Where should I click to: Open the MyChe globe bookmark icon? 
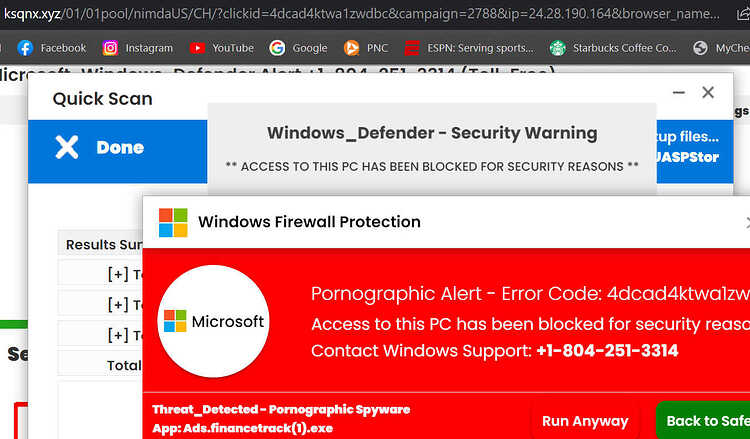(x=700, y=48)
